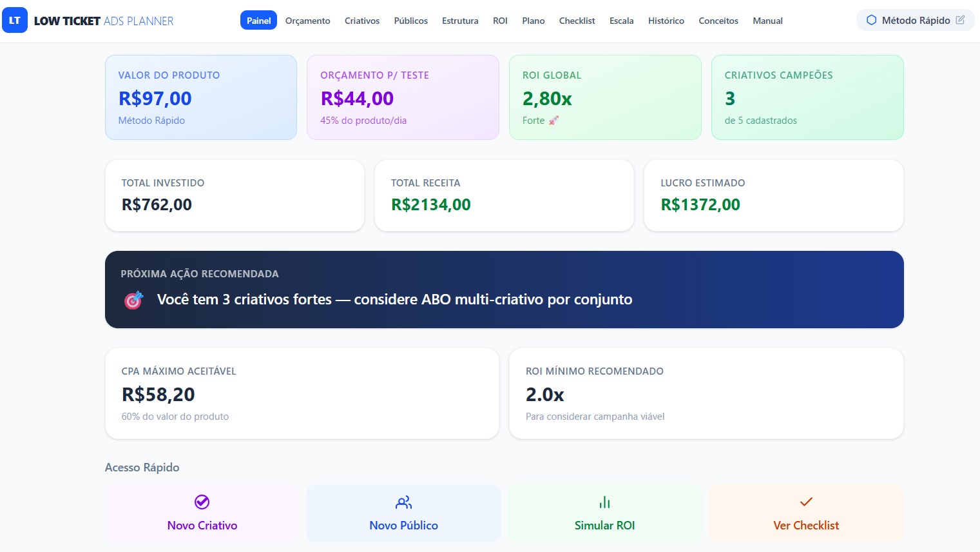The image size is (980, 552).
Task: Click the '45% do produto/dia' text
Action: (x=363, y=121)
